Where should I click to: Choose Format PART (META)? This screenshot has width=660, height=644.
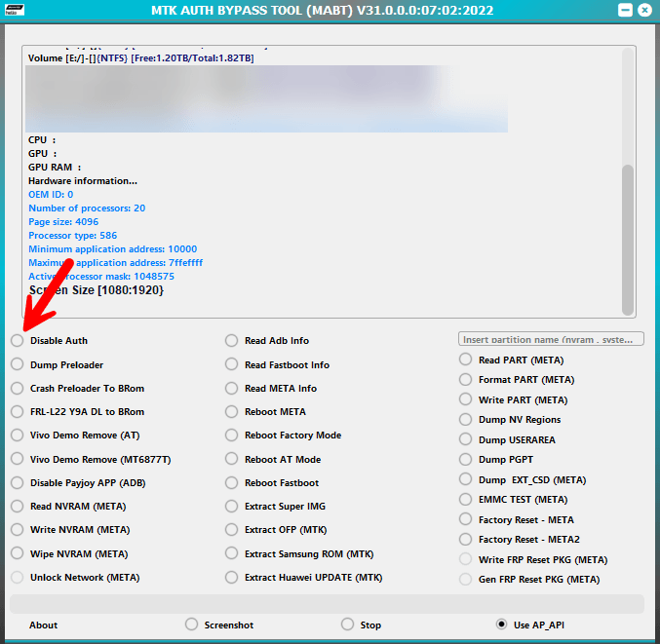tap(466, 379)
